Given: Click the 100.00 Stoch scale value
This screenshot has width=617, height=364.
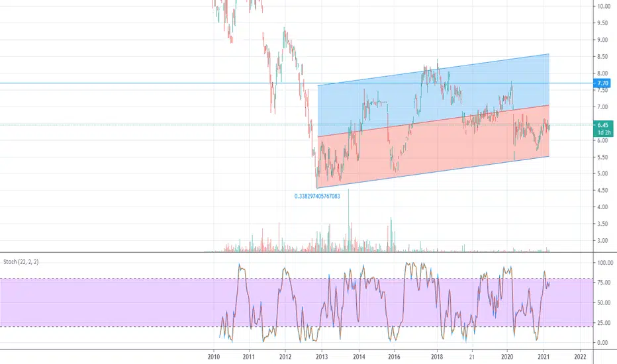Looking at the screenshot, I should tap(605, 263).
